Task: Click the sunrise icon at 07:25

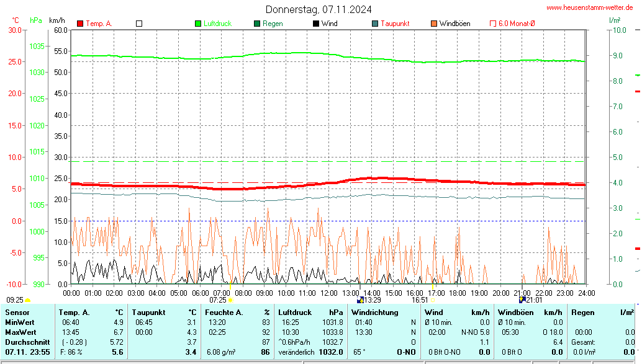Action: click(x=230, y=300)
